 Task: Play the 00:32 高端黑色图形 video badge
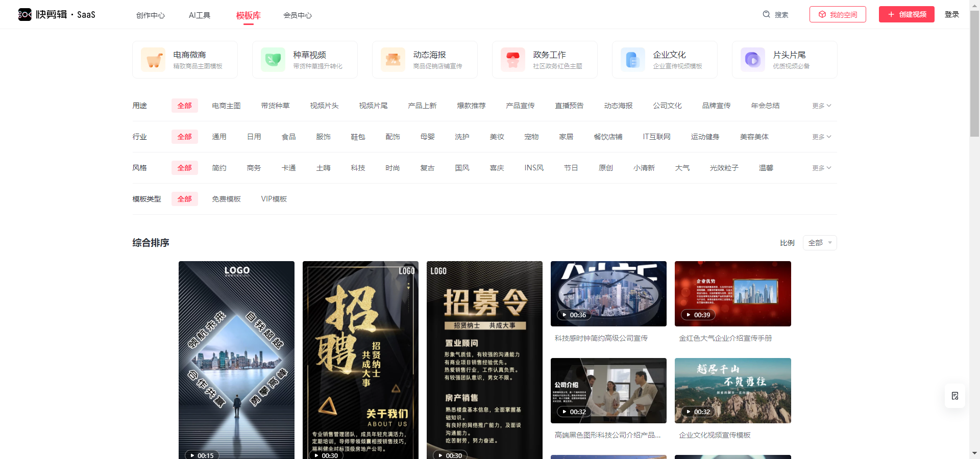point(574,412)
